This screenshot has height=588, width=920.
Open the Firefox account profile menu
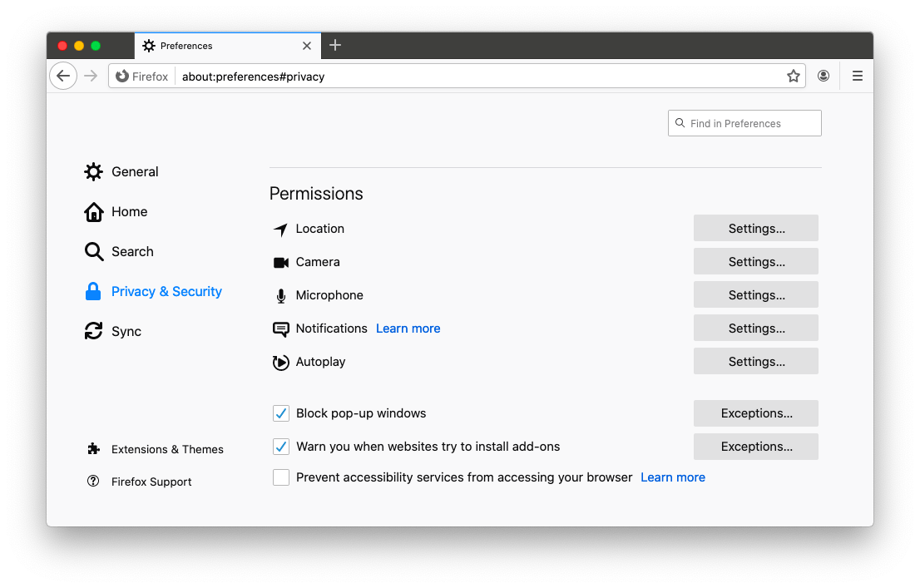pos(824,76)
